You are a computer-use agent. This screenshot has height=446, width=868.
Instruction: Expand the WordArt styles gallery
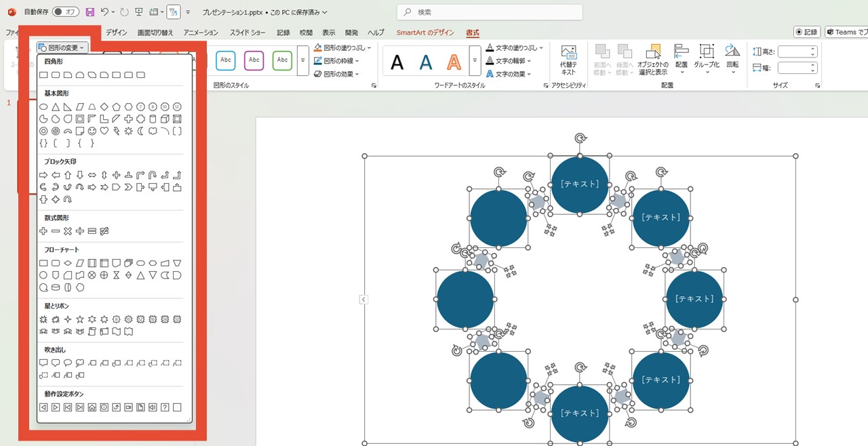[475, 61]
